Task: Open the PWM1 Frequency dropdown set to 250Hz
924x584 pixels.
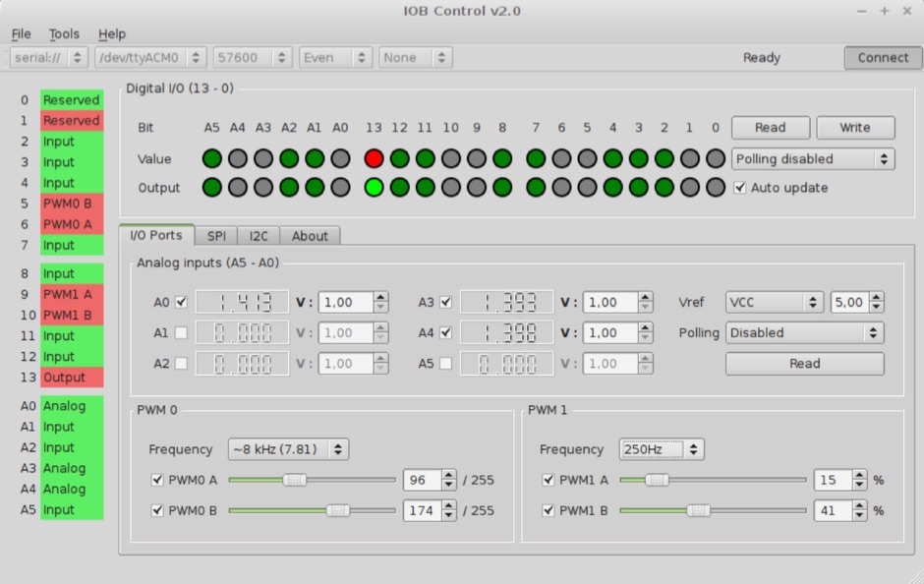Action: pos(662,448)
